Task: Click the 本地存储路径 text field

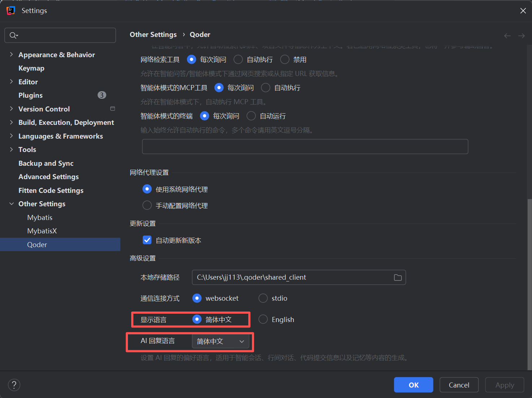Action: tap(299, 278)
